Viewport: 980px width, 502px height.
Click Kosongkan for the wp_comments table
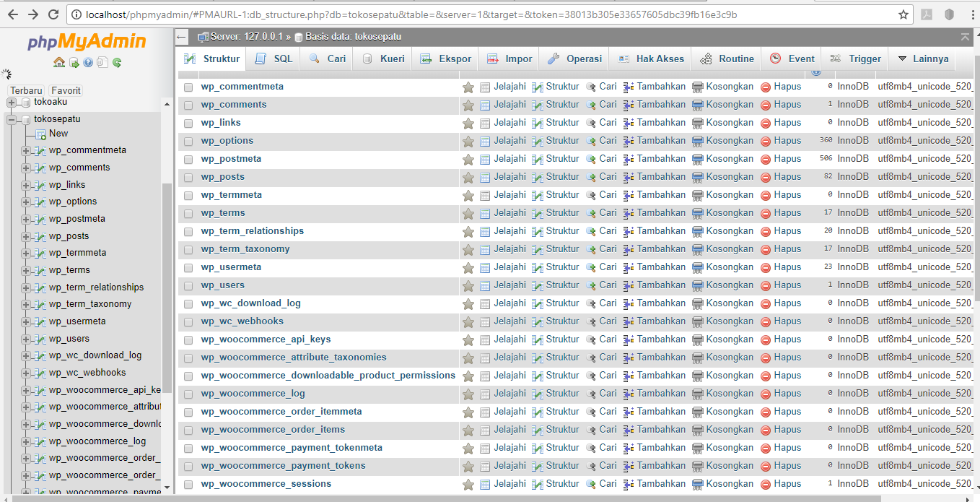pyautogui.click(x=730, y=104)
